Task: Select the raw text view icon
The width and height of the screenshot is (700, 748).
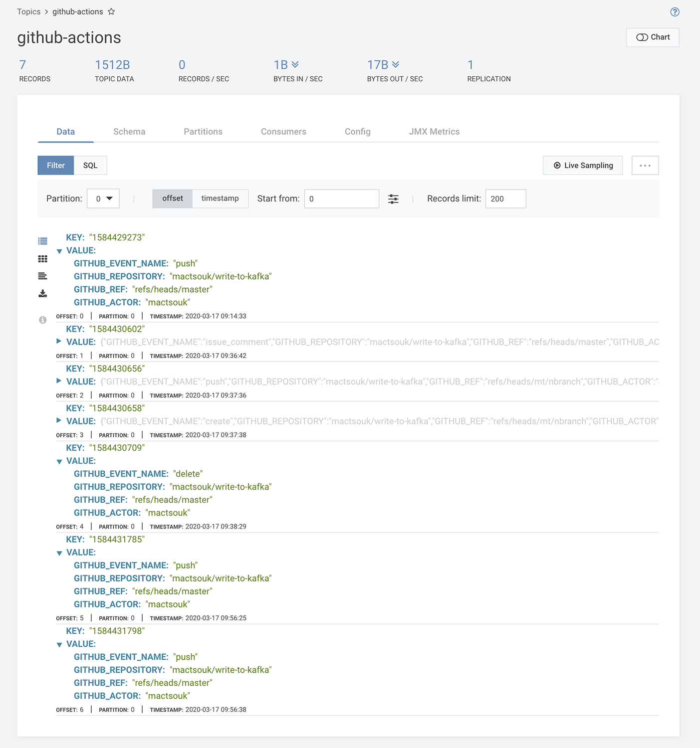Action: point(43,276)
